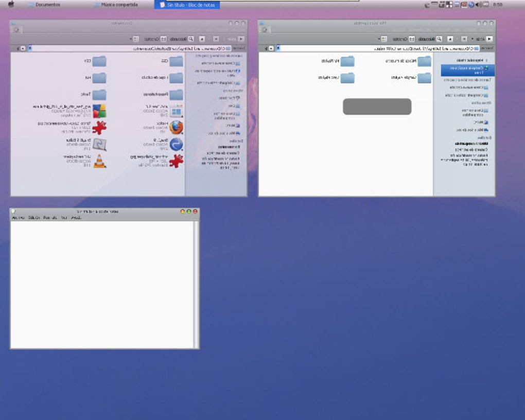Collapse file and folder tasks header in Documentos
The width and height of the screenshot is (525, 420).
(x=219, y=56)
